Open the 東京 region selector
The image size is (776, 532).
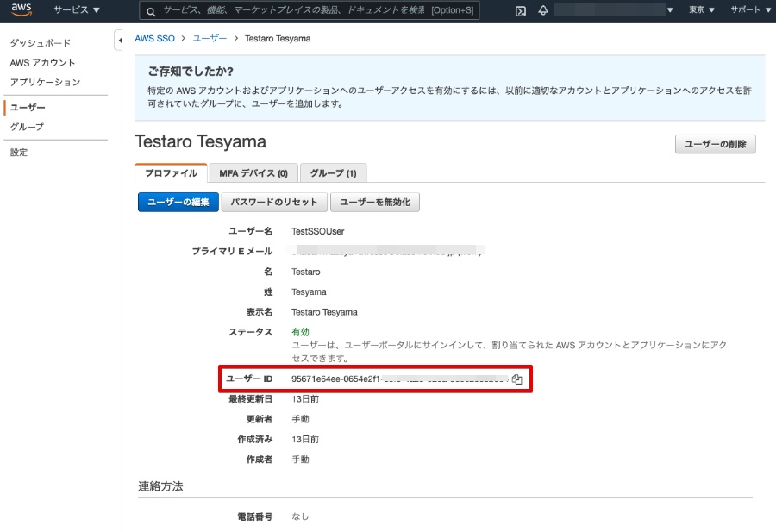click(x=701, y=9)
